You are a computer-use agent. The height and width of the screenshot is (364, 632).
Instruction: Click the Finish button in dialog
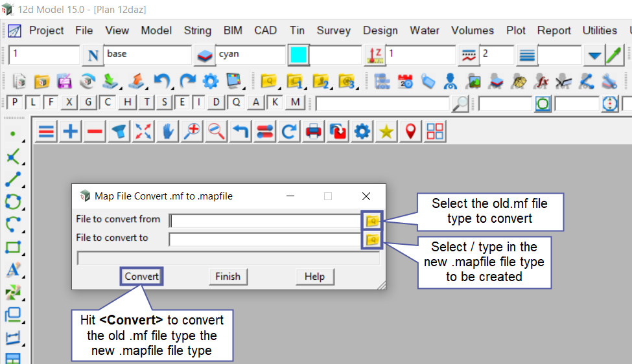click(x=228, y=277)
